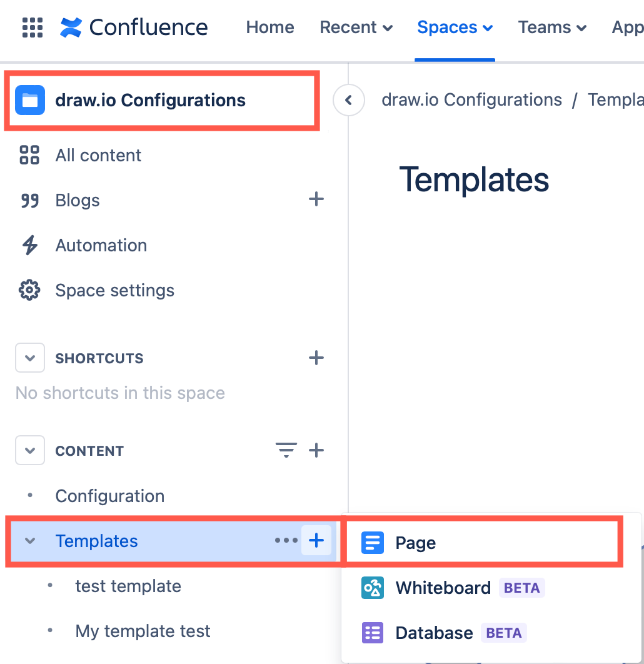Open the app grid icon

[x=32, y=27]
